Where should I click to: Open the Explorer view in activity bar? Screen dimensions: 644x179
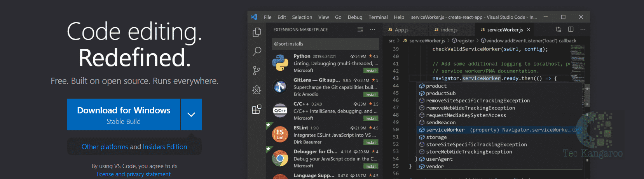point(257,33)
